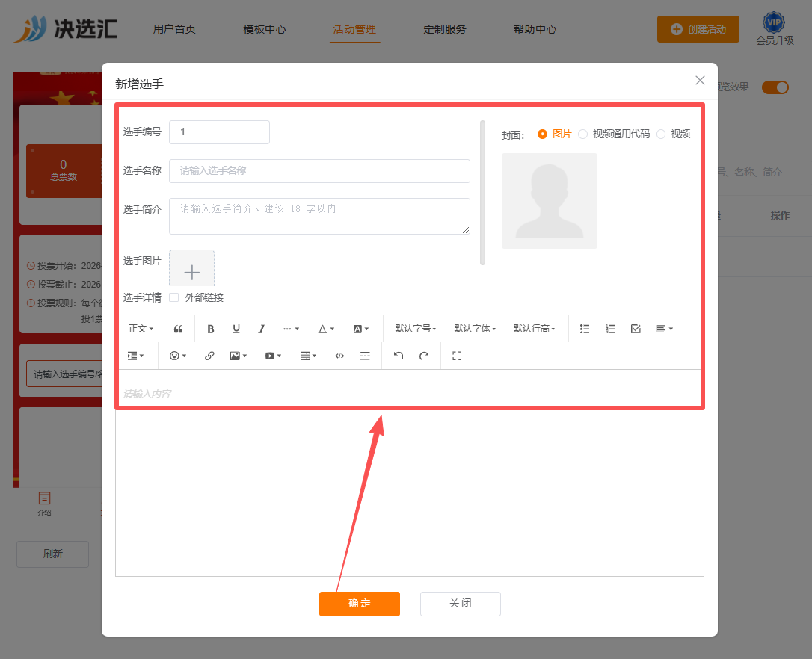812x659 pixels.
Task: Insert a numbered ordered list
Action: 611,329
